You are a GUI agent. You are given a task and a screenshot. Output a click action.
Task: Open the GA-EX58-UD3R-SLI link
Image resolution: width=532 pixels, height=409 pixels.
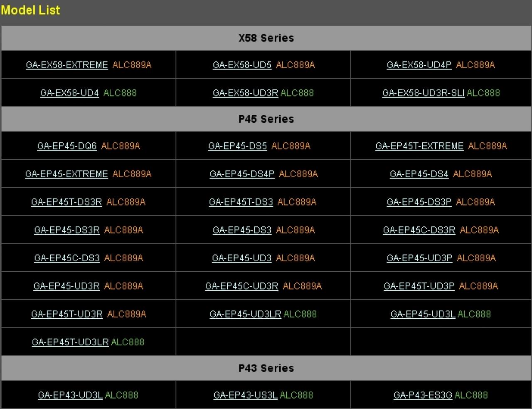[x=423, y=93]
